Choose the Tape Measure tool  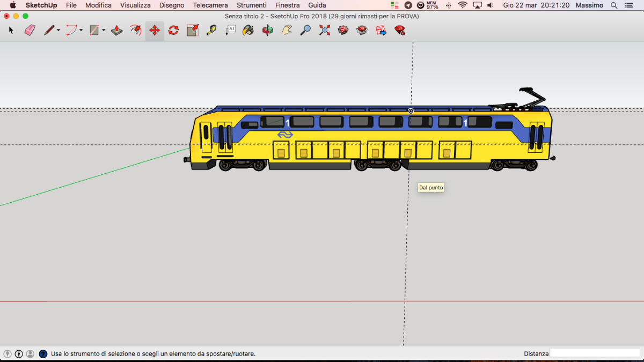211,31
